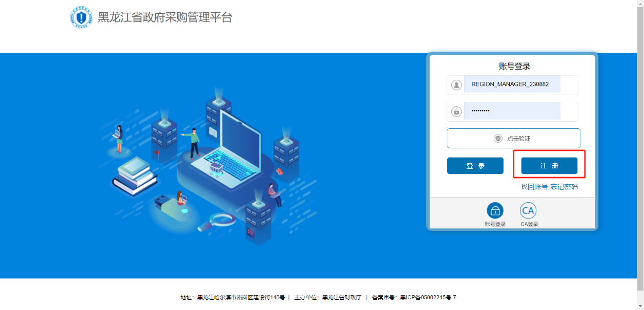The width and height of the screenshot is (644, 310).
Task: Open registration with the 注册 button
Action: (x=549, y=166)
